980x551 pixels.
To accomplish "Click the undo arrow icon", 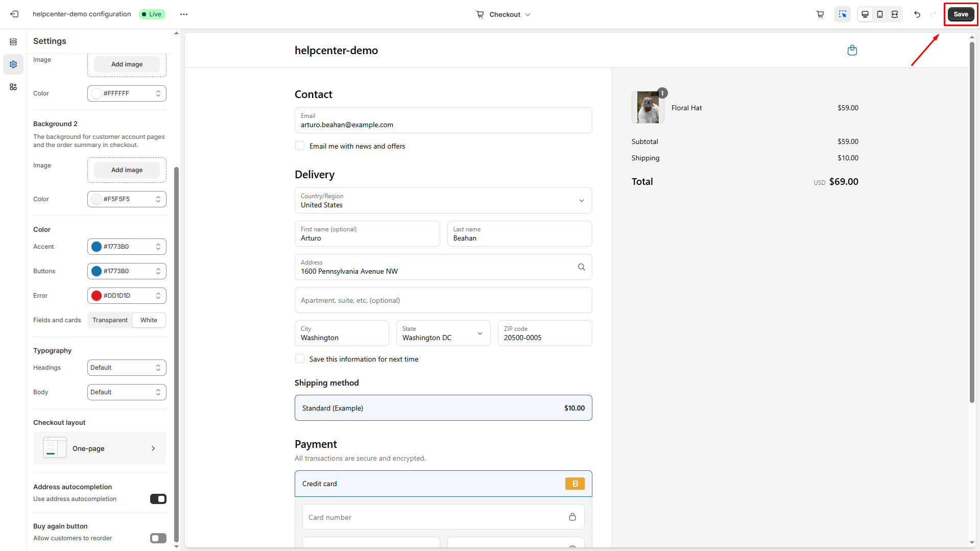I will click(x=917, y=14).
